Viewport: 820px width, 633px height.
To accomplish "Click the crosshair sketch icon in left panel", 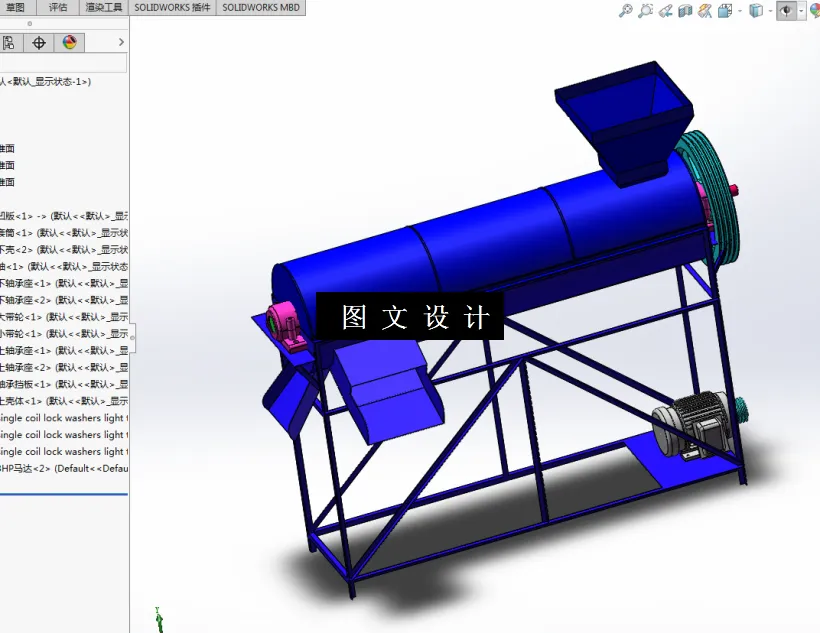I will [38, 42].
